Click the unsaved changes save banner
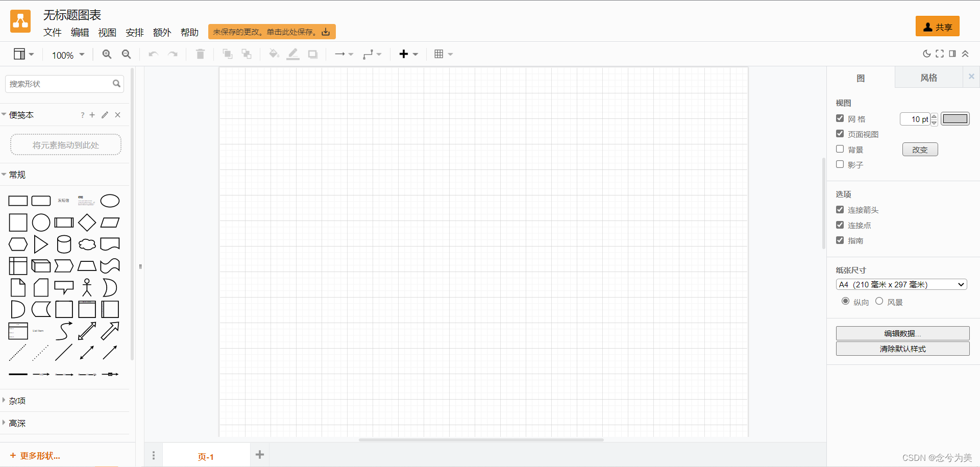The width and height of the screenshot is (980, 467). 272,32
